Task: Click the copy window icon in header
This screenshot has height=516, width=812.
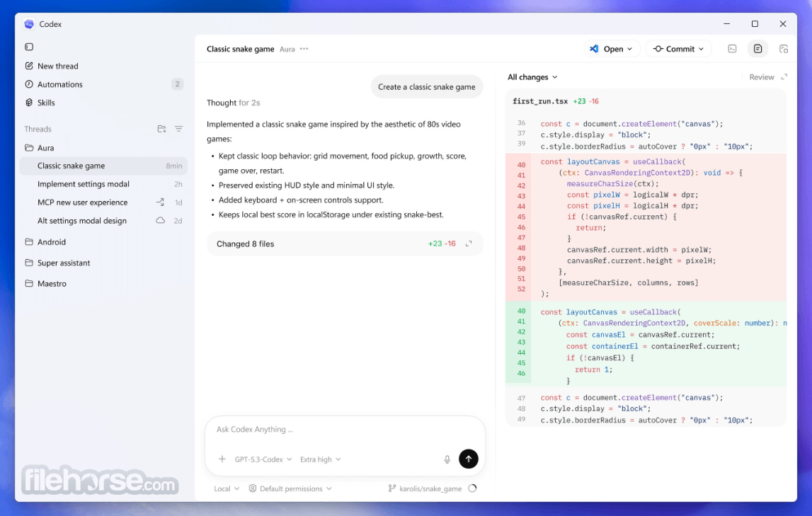Action: tap(784, 49)
